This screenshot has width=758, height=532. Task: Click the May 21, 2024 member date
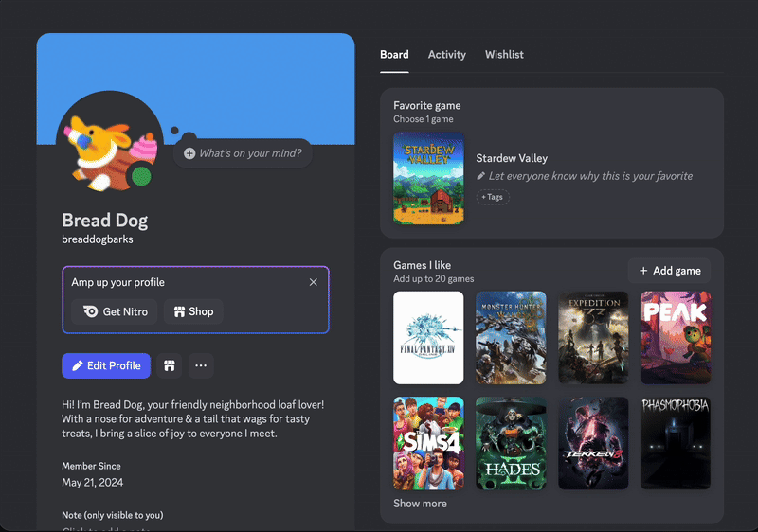coord(92,482)
